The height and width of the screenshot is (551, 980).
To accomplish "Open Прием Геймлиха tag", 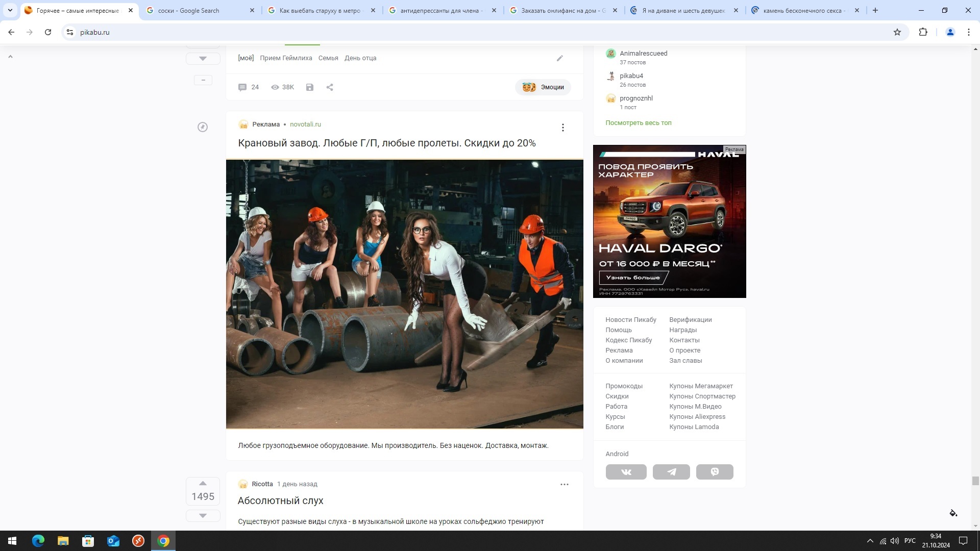I will [286, 58].
